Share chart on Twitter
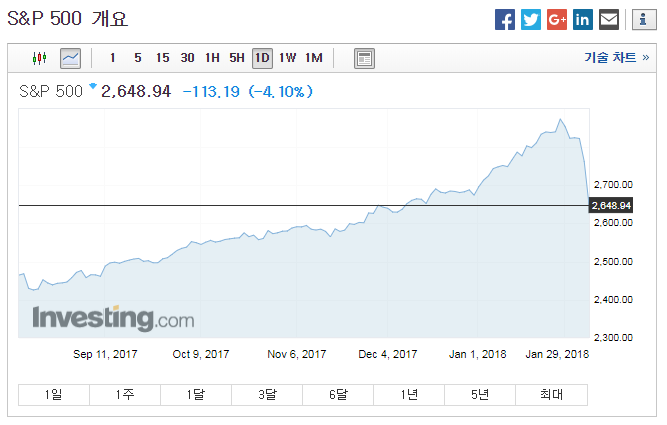This screenshot has width=667, height=425. (x=531, y=20)
